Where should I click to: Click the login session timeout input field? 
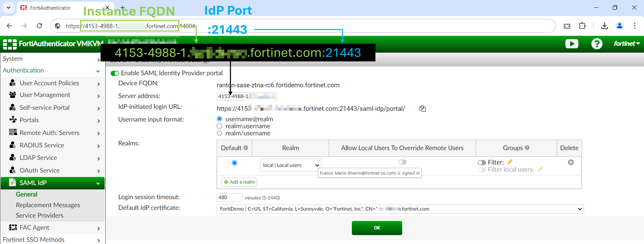(229, 197)
